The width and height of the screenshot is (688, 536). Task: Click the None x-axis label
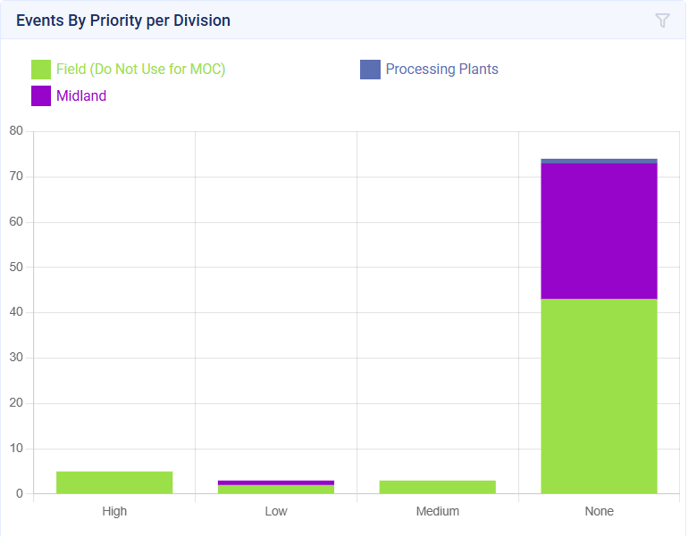[x=599, y=511]
